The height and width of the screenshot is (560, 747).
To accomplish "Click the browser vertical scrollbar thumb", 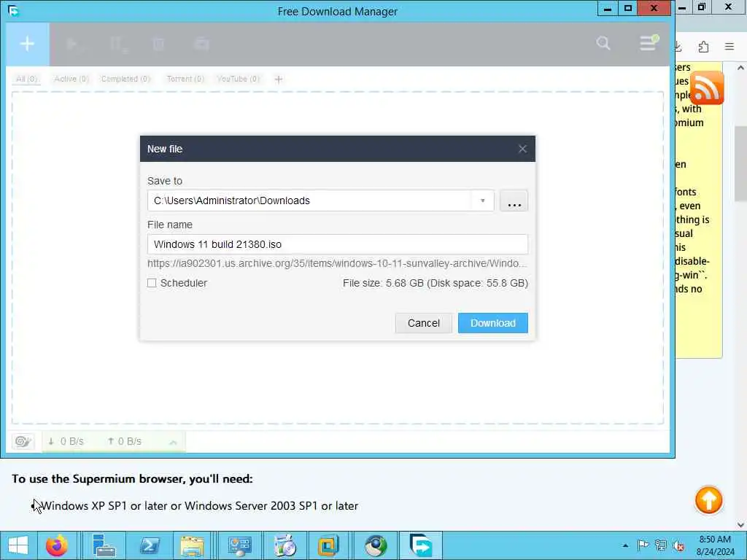I will (x=740, y=163).
